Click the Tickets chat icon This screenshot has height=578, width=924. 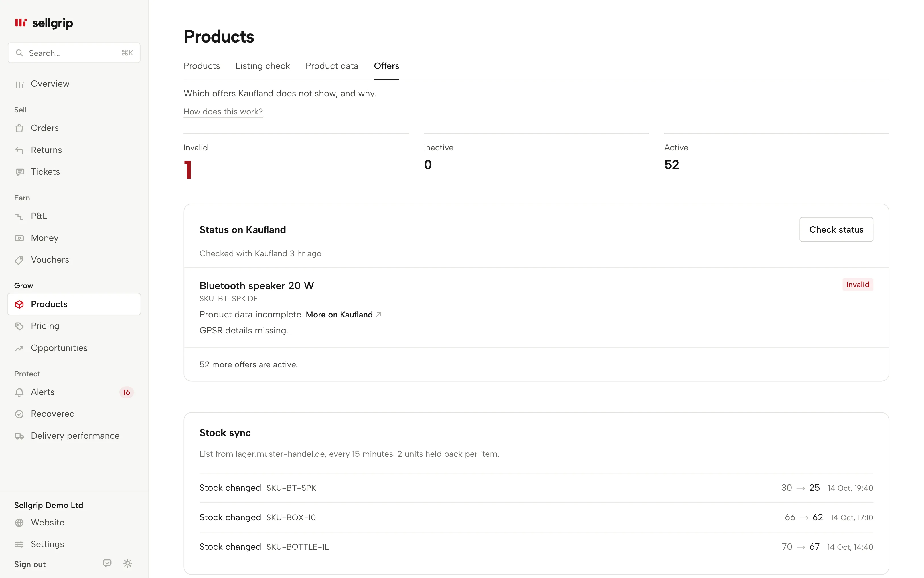click(19, 172)
